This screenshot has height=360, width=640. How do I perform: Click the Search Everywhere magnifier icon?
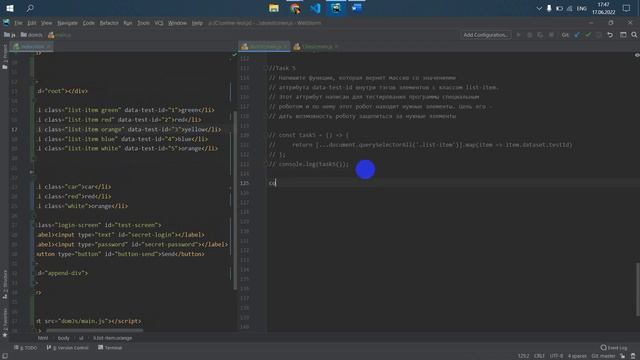tap(634, 35)
